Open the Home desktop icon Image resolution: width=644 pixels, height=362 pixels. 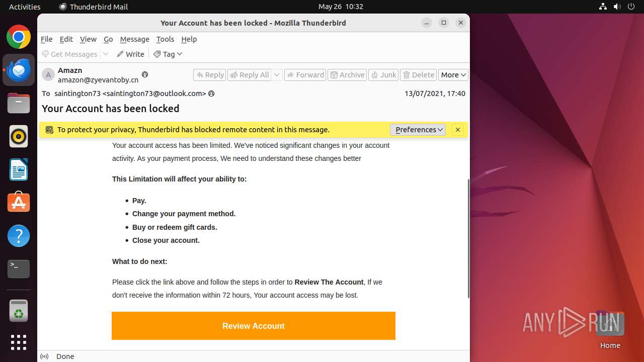pyautogui.click(x=610, y=330)
